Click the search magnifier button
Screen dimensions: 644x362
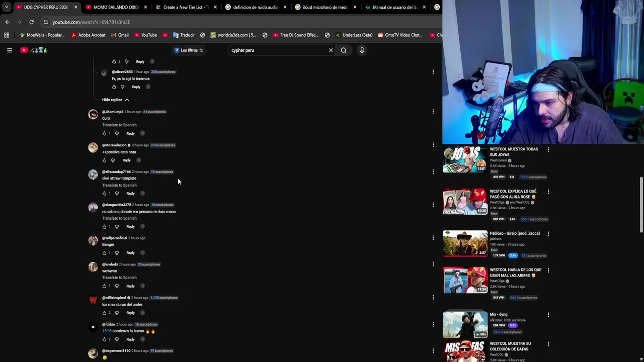tap(344, 50)
